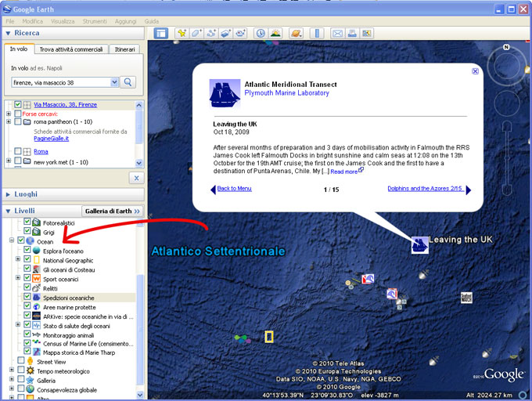Collapse the Ricerca panel
The width and height of the screenshot is (532, 401).
pyautogui.click(x=8, y=33)
